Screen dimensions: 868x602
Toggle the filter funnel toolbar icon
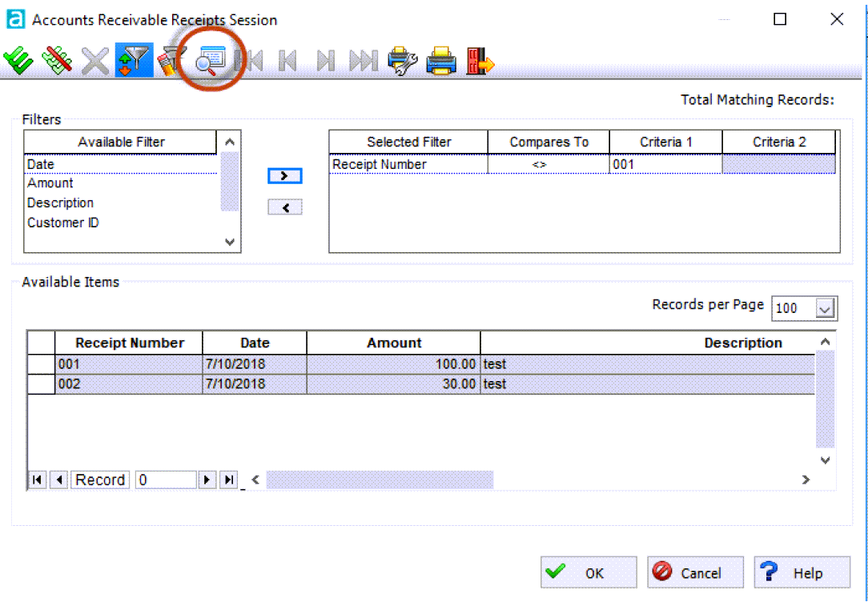pyautogui.click(x=134, y=61)
